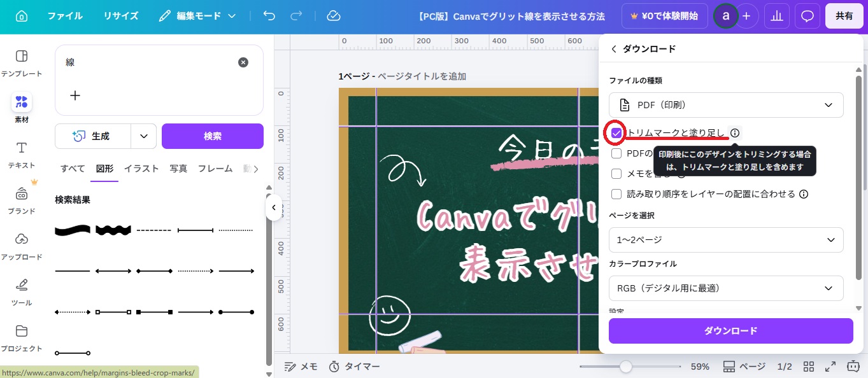Open the ファイル menu

click(x=65, y=16)
